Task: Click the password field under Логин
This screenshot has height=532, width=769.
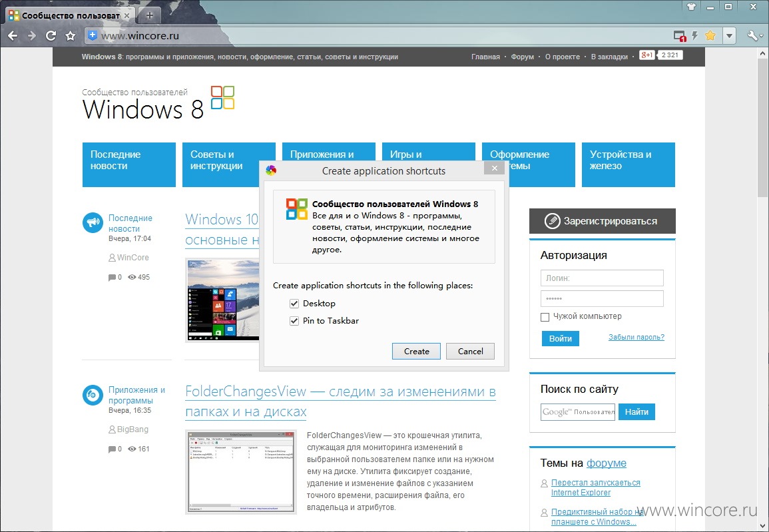Action: coord(602,298)
